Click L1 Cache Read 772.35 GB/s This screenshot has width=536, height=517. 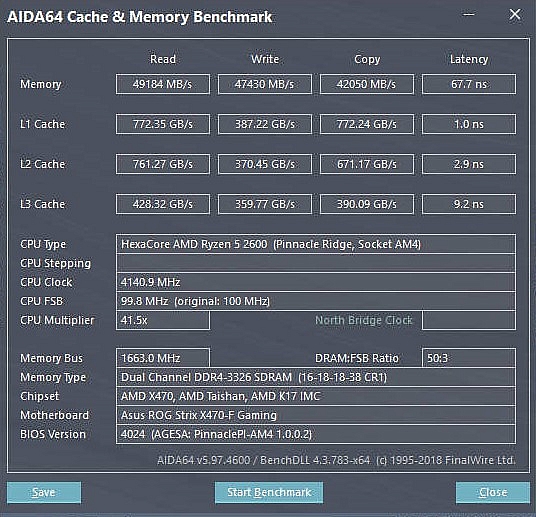[163, 124]
